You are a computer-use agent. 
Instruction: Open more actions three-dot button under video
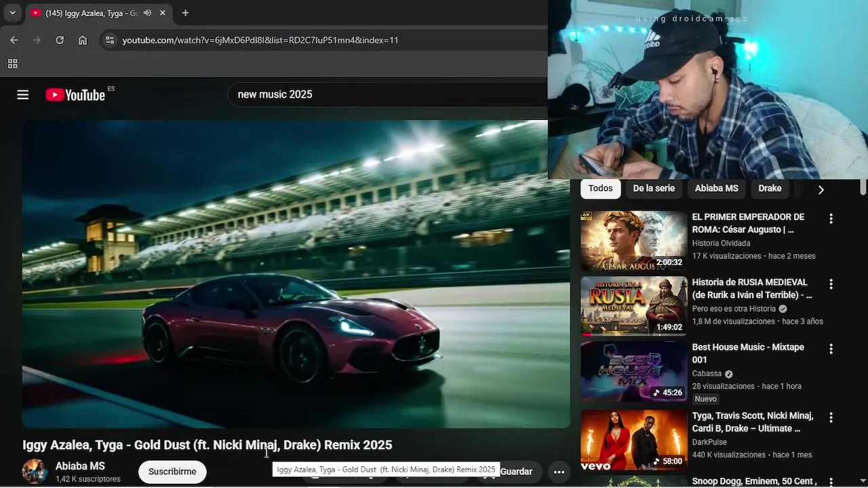pos(559,472)
